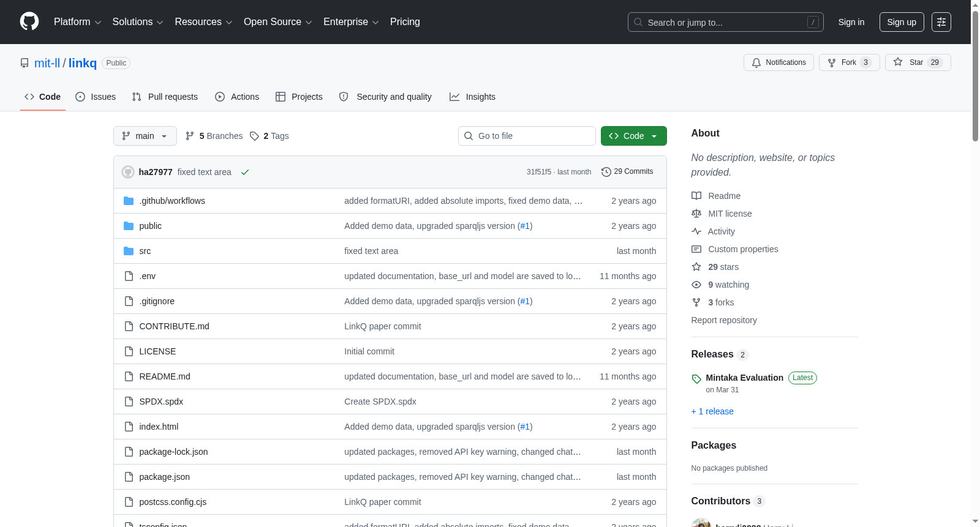Open the Code tab
This screenshot has width=980, height=527.
pos(43,97)
